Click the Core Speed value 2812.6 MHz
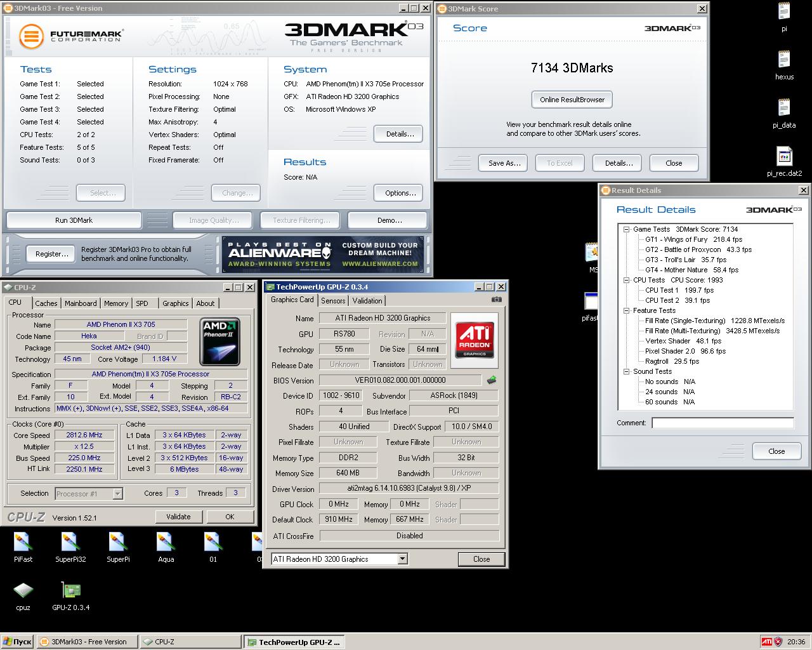 (x=84, y=435)
